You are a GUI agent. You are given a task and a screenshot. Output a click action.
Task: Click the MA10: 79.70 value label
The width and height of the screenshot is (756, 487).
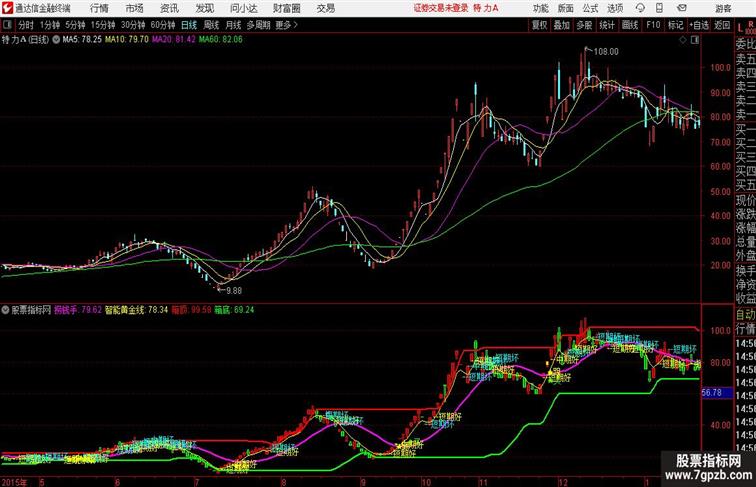coord(127,40)
